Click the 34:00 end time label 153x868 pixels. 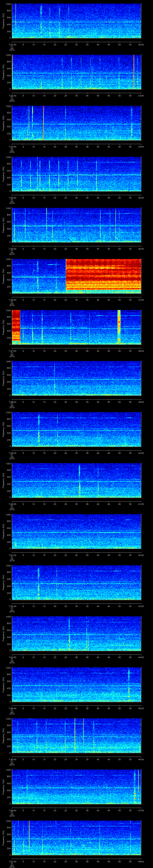coord(141,147)
